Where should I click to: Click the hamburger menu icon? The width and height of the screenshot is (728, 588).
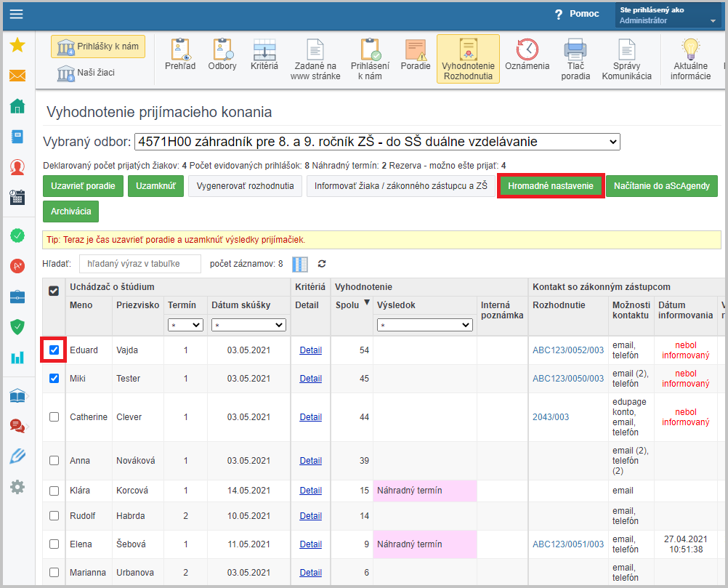pos(16,15)
